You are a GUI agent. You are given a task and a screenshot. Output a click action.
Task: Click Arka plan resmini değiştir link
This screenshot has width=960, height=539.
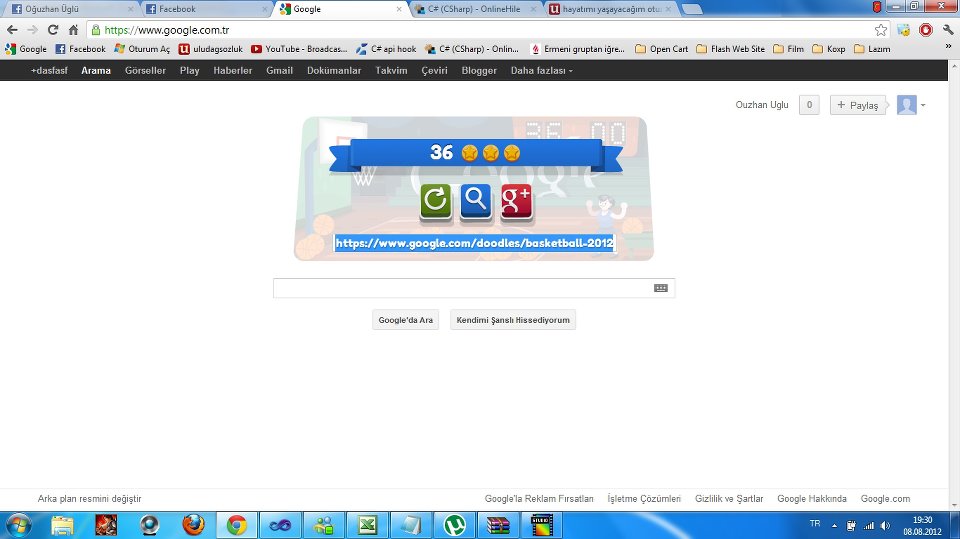point(89,499)
